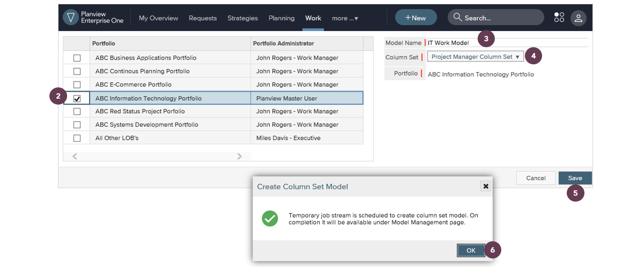Click into the Search box
This screenshot has height=267, width=644.
[x=496, y=18]
